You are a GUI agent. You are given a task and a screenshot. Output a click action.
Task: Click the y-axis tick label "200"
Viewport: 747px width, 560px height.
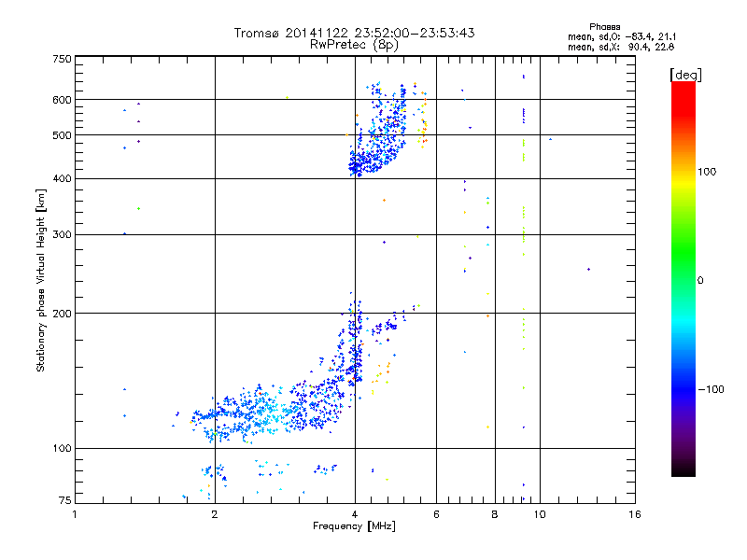click(63, 314)
